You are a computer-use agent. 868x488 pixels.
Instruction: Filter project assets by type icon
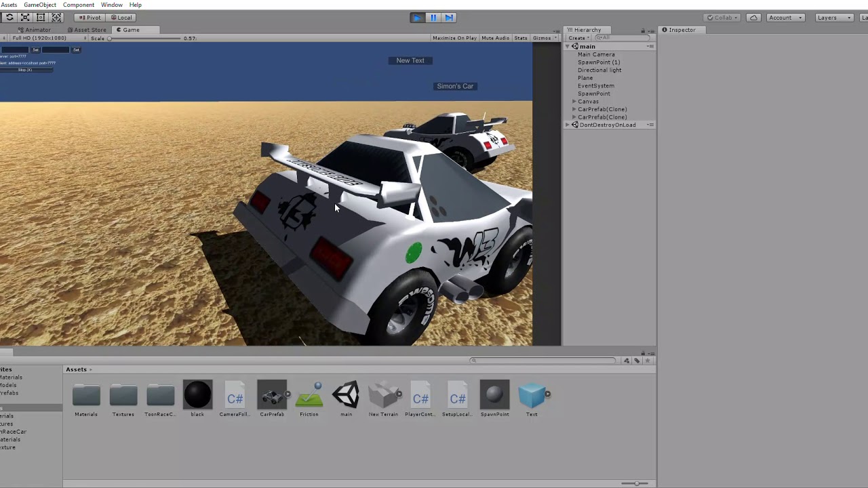pos(627,361)
